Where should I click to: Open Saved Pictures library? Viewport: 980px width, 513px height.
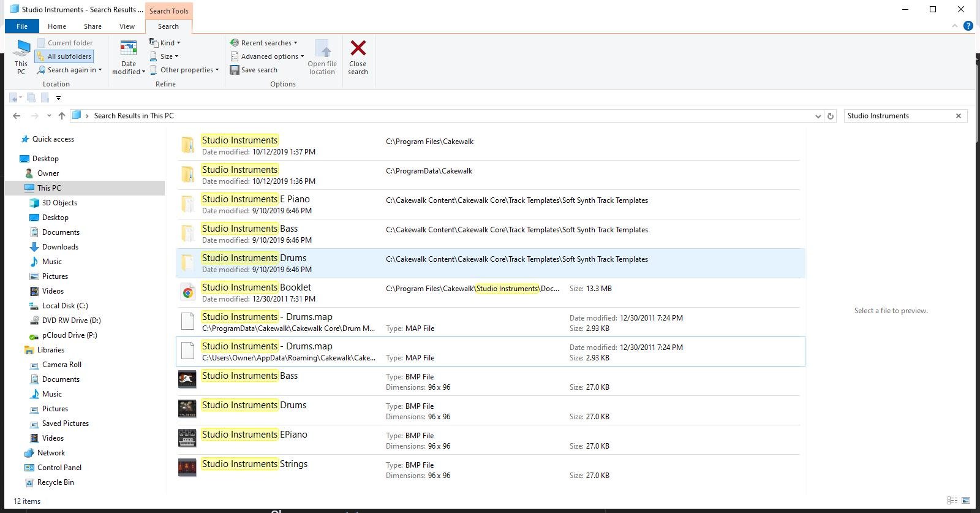point(59,424)
